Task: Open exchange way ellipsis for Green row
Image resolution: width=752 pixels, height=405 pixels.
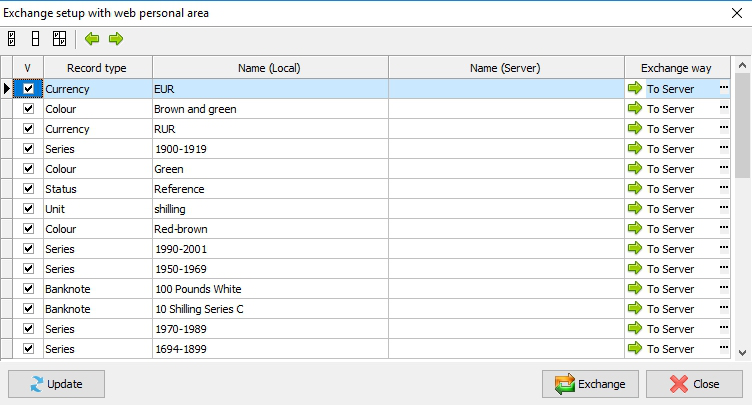Action: (x=724, y=168)
